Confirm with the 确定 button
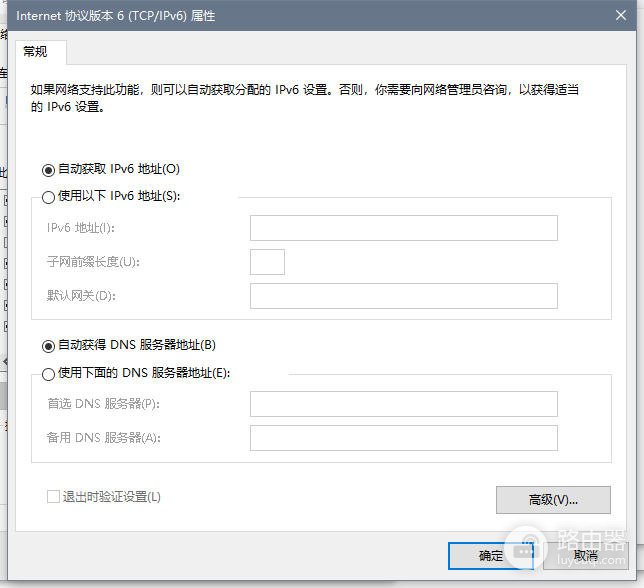Viewport: 644px width, 588px height. click(491, 556)
